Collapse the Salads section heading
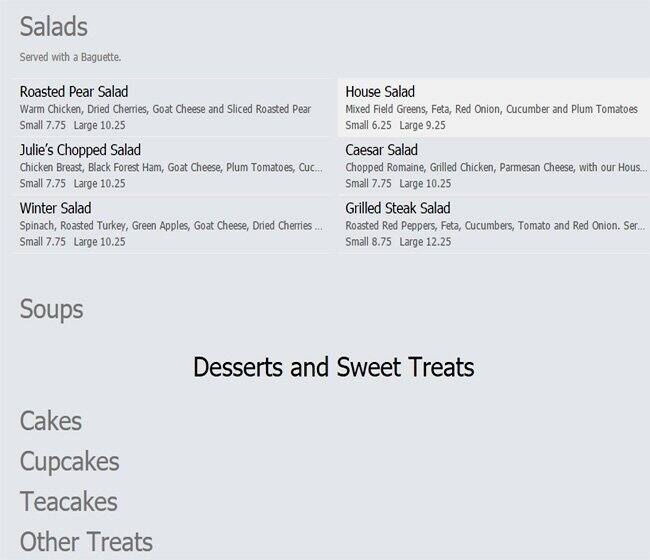 click(54, 27)
